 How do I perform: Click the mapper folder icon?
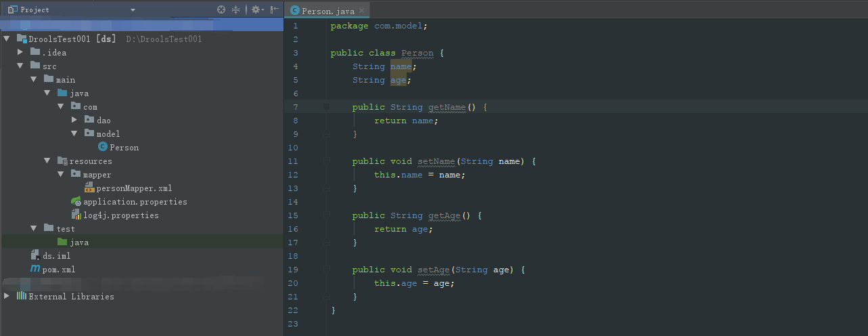(75, 174)
